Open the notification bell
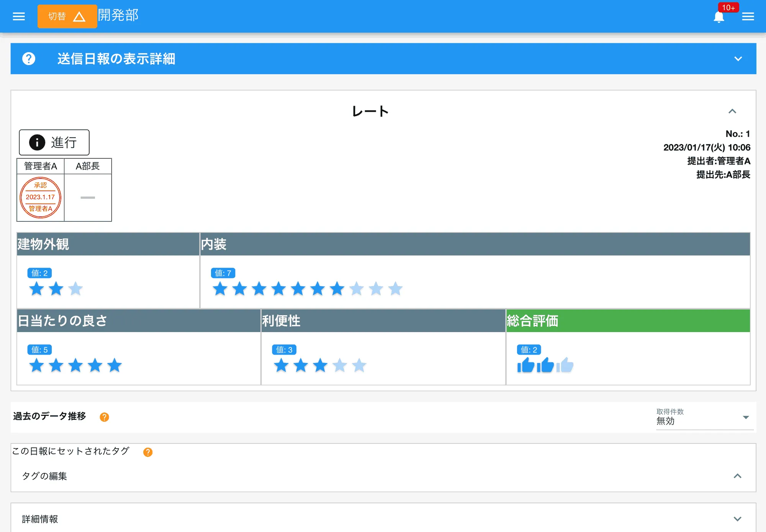Screen dimensions: 766x532 [x=719, y=17]
